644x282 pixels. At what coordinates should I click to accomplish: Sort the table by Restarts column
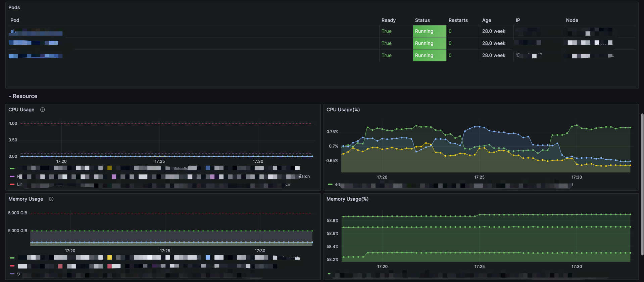tap(458, 20)
